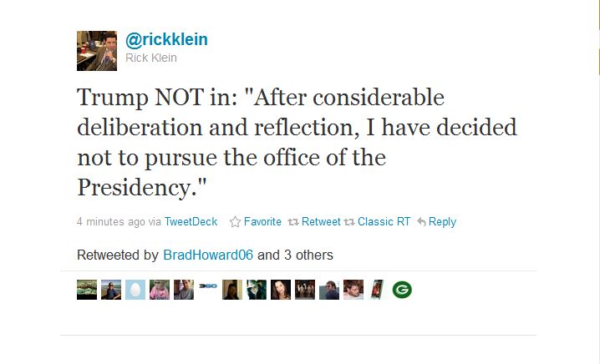The width and height of the screenshot is (600, 364).
Task: Open the 360 logo retweeter avatar
Action: click(208, 286)
